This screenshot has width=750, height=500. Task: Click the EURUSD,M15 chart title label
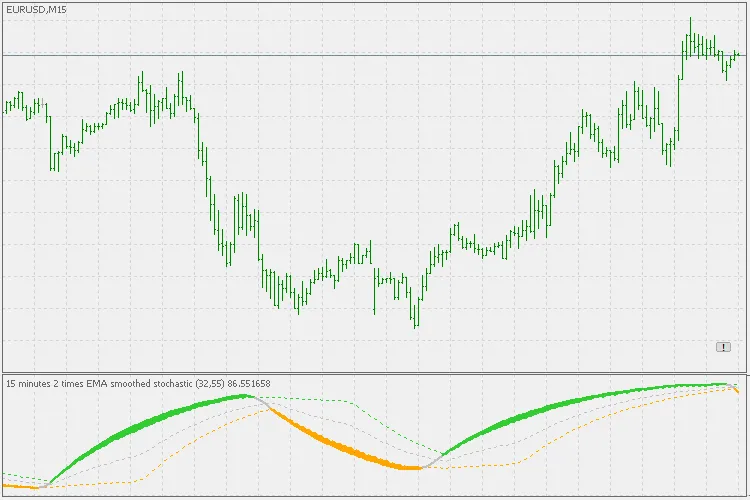point(36,9)
